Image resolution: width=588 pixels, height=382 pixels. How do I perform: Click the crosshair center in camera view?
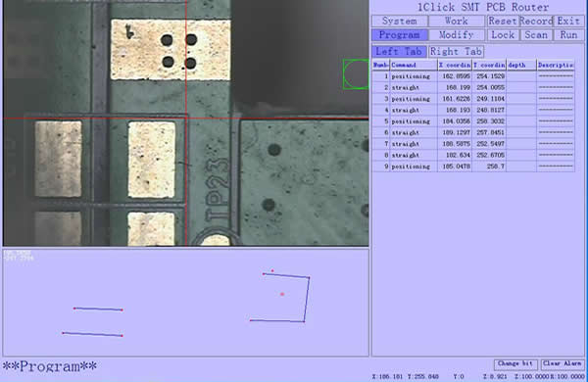[186, 119]
